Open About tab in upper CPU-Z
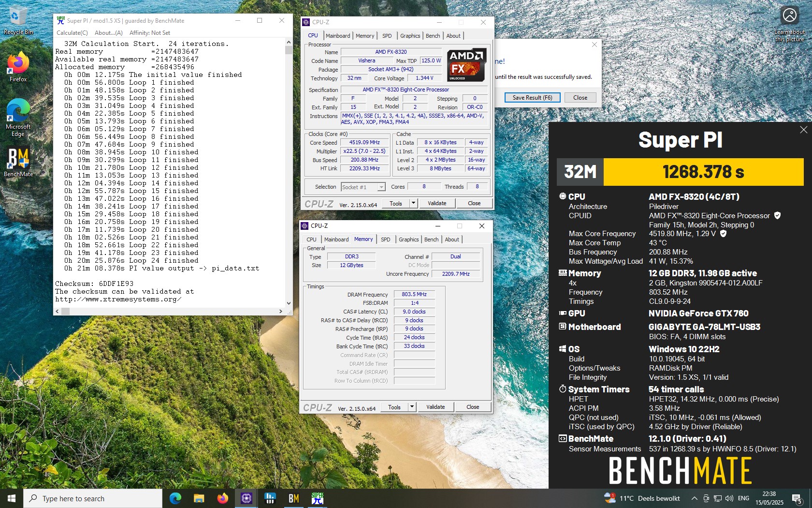The height and width of the screenshot is (508, 812). (x=453, y=36)
